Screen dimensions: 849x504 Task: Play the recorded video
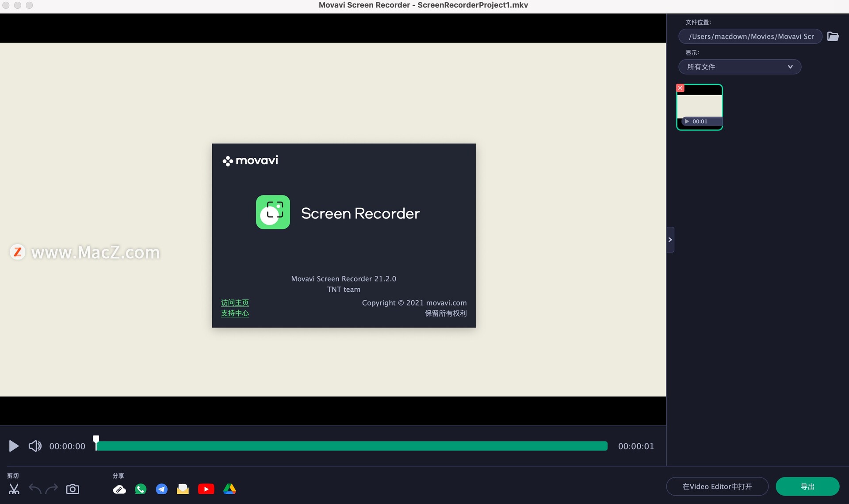(x=14, y=446)
